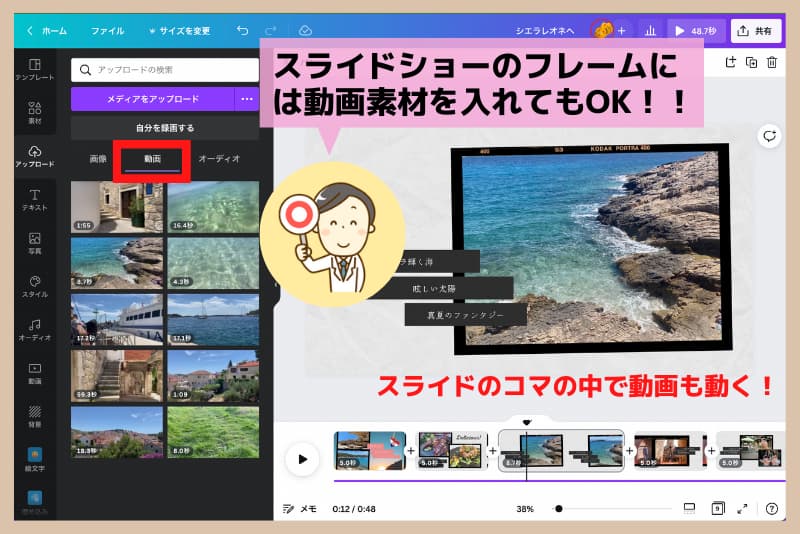Select the 17.1秒 sea horizon video
The width and height of the screenshot is (800, 534).
click(213, 319)
